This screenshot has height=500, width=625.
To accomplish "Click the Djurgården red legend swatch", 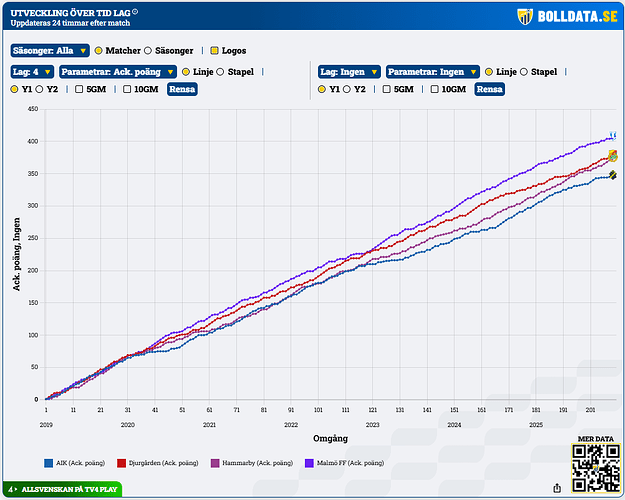I will (x=122, y=463).
